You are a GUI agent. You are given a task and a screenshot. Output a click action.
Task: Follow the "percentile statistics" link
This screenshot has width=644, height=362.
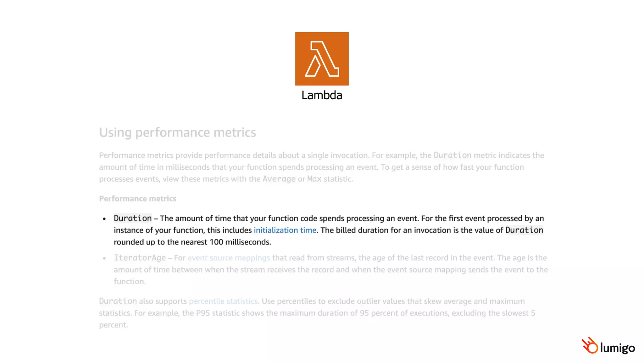point(223,301)
